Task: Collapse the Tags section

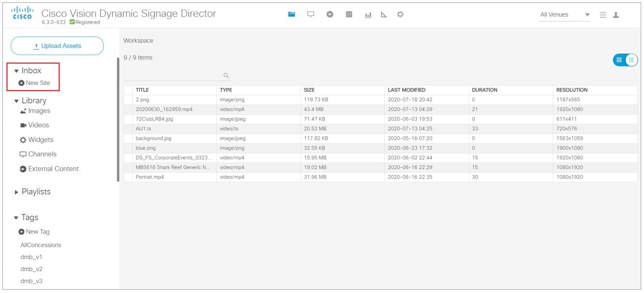Action: (x=16, y=218)
